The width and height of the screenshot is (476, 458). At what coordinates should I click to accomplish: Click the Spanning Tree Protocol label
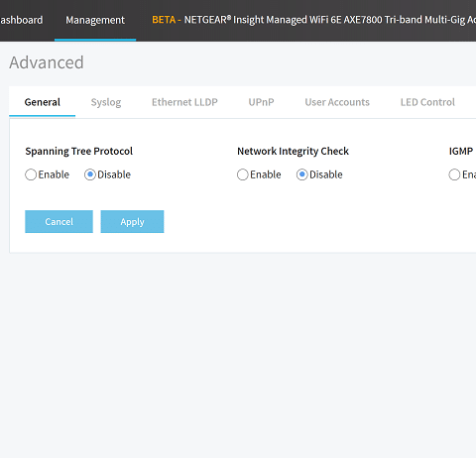[x=79, y=151]
